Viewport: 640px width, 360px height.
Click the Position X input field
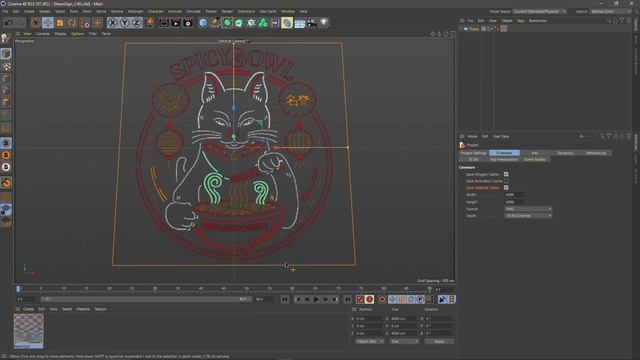[x=369, y=319]
